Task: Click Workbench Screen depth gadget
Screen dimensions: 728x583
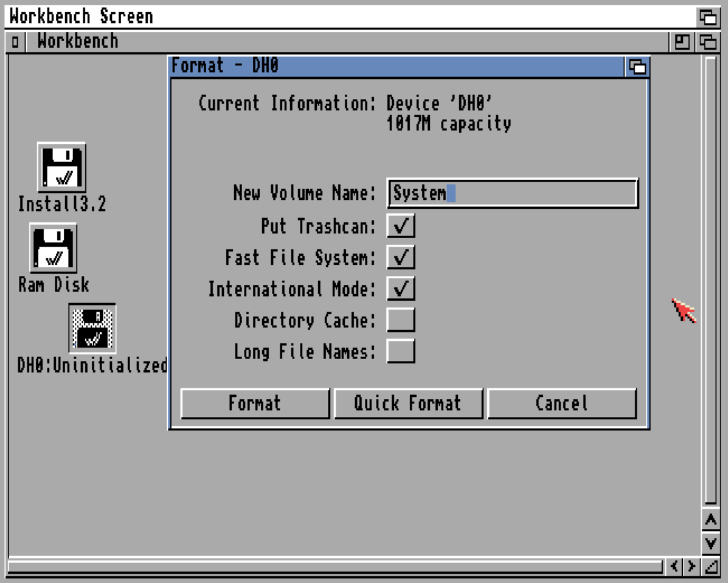Action: (708, 17)
